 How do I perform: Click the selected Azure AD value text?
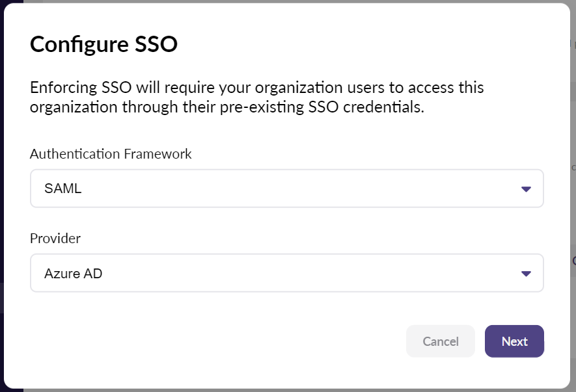coord(73,274)
